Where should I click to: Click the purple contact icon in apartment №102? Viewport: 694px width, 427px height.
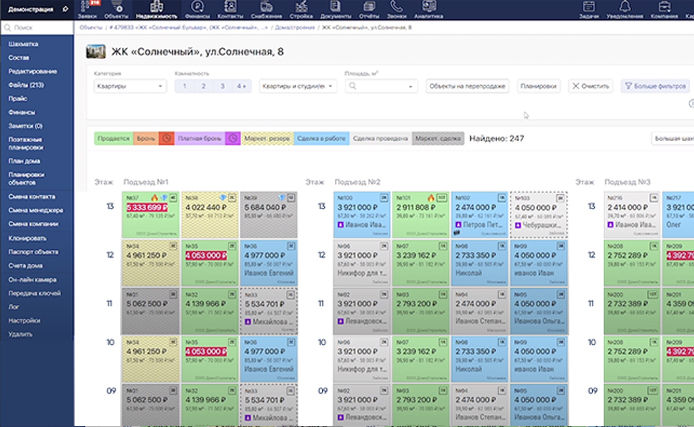(459, 225)
